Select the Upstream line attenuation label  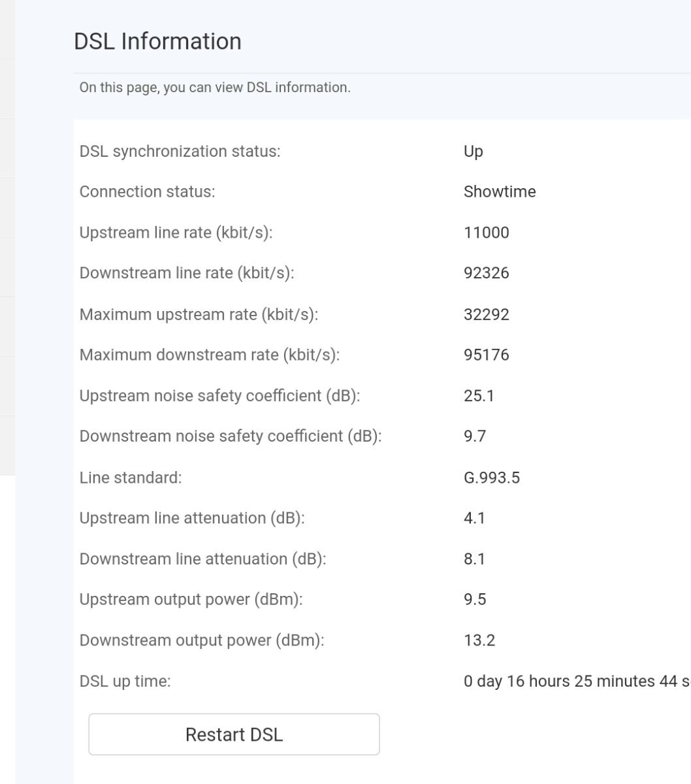tap(192, 518)
